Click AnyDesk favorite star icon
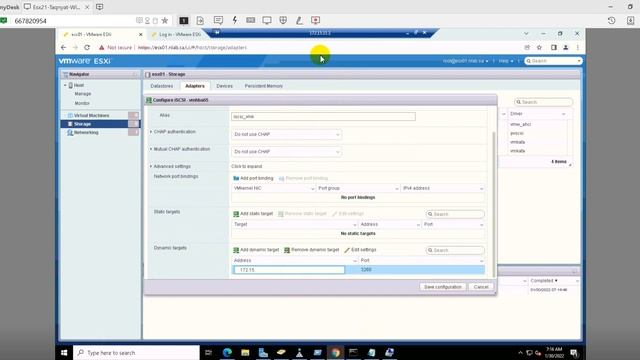This screenshot has height=360, width=640. click(x=165, y=20)
